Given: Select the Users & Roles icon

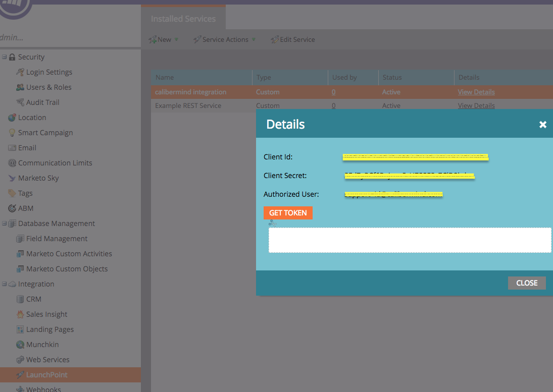Looking at the screenshot, I should [x=20, y=87].
